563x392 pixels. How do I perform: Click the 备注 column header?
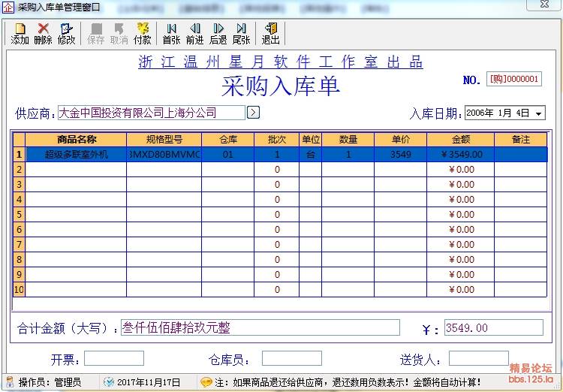[x=521, y=140]
